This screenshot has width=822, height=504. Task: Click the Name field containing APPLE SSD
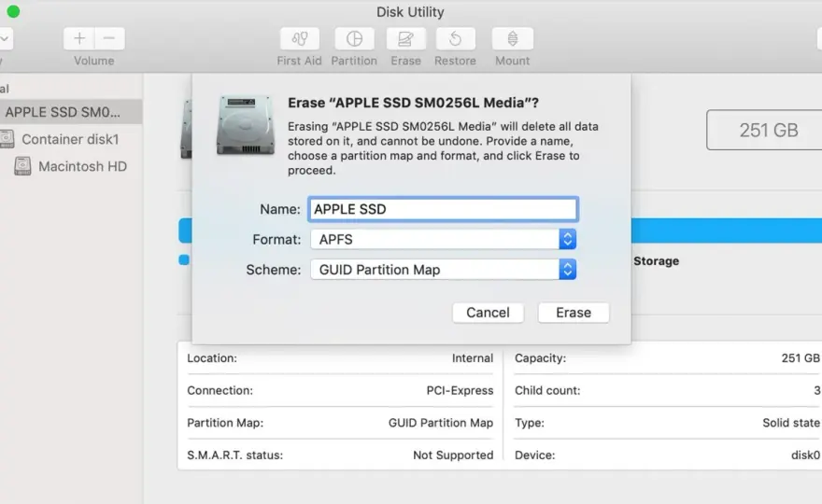coord(444,209)
